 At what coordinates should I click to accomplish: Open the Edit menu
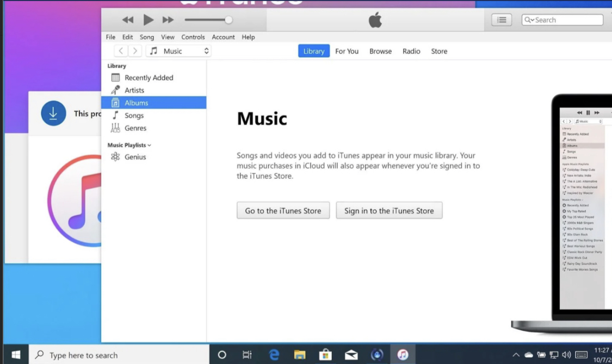(127, 37)
